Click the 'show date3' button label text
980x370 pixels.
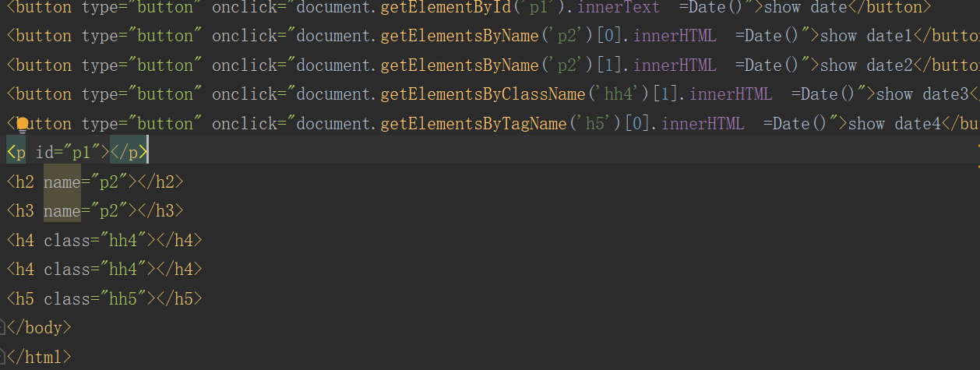(922, 94)
